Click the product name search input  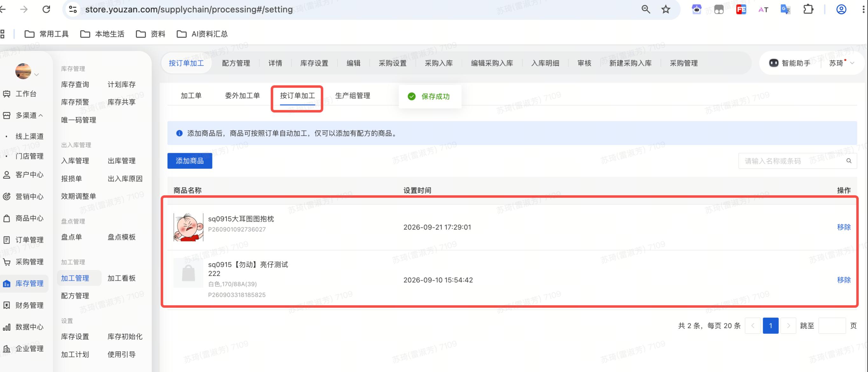point(798,161)
